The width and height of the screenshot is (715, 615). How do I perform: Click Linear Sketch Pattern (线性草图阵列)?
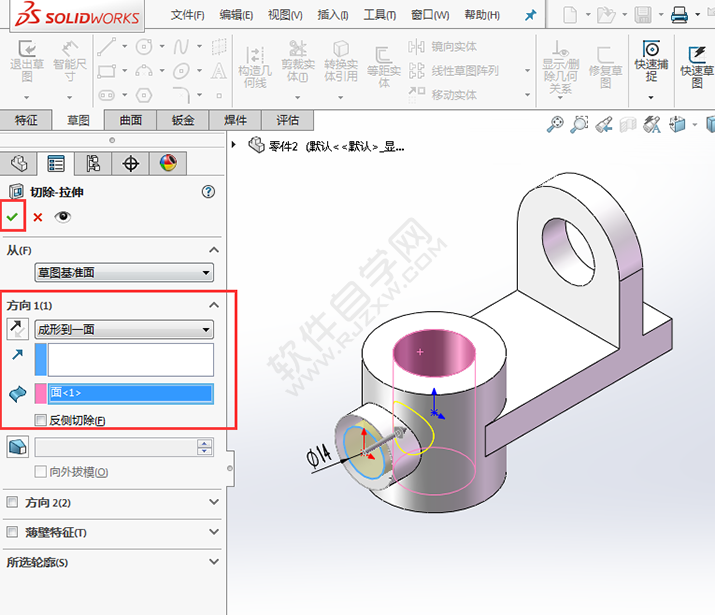click(x=453, y=71)
